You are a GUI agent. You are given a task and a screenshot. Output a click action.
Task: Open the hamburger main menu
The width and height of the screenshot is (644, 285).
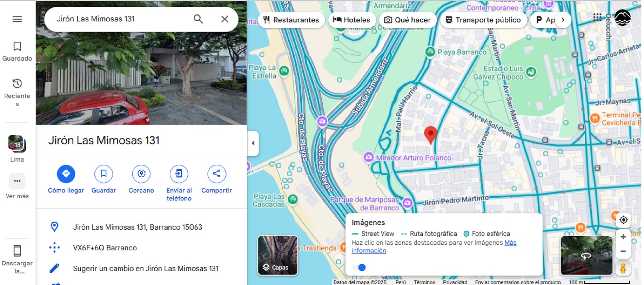coord(17,19)
